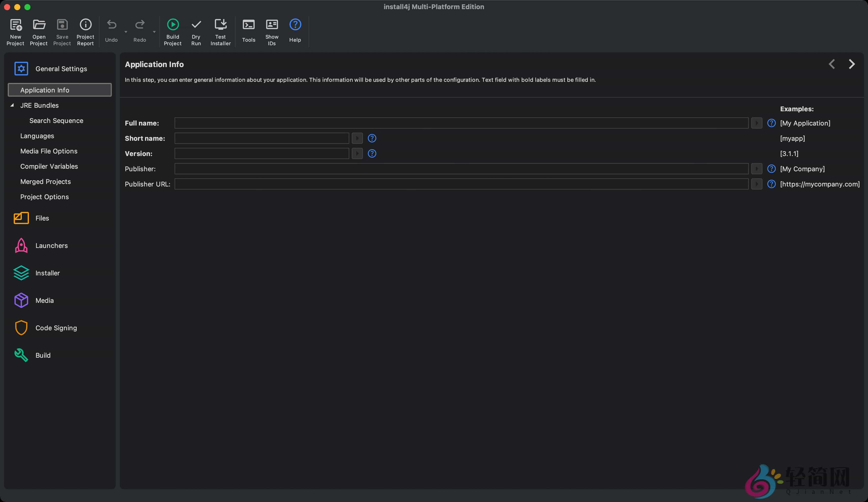Screen dimensions: 868x502
Task: Click the [My Company] example text
Action: [802, 169]
